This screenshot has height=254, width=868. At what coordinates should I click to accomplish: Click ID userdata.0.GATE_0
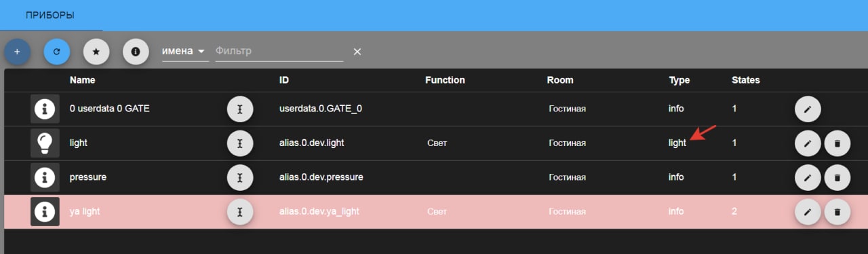coord(321,109)
